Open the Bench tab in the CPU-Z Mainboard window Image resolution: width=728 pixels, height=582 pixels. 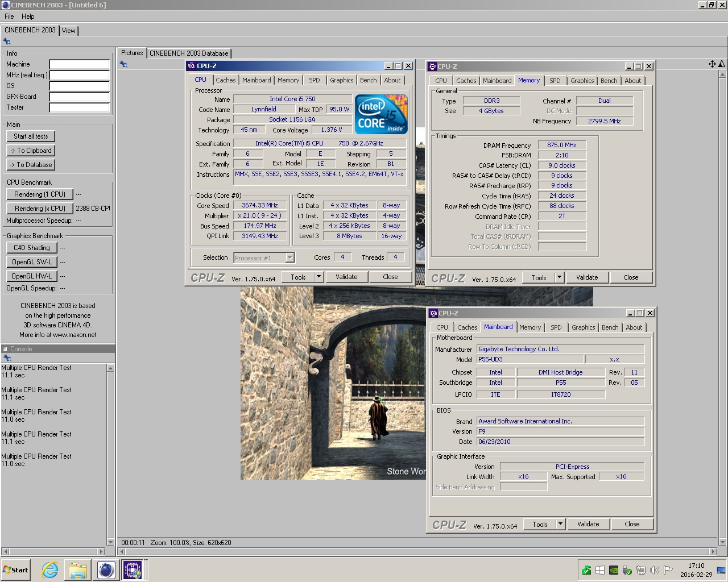pyautogui.click(x=610, y=327)
